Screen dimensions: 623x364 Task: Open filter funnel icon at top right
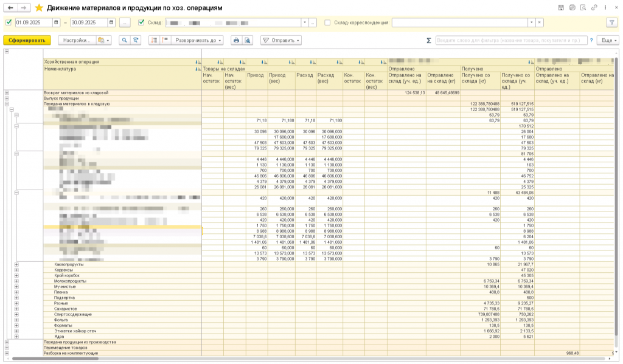point(611,22)
